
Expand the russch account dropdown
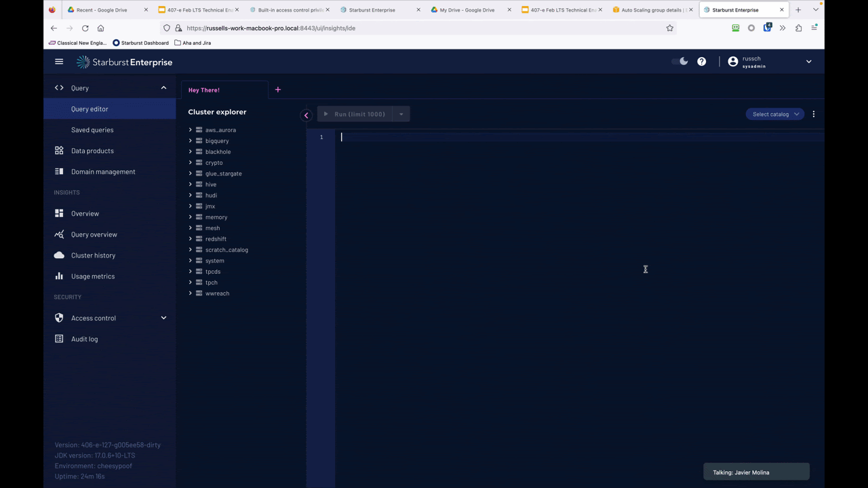(808, 62)
